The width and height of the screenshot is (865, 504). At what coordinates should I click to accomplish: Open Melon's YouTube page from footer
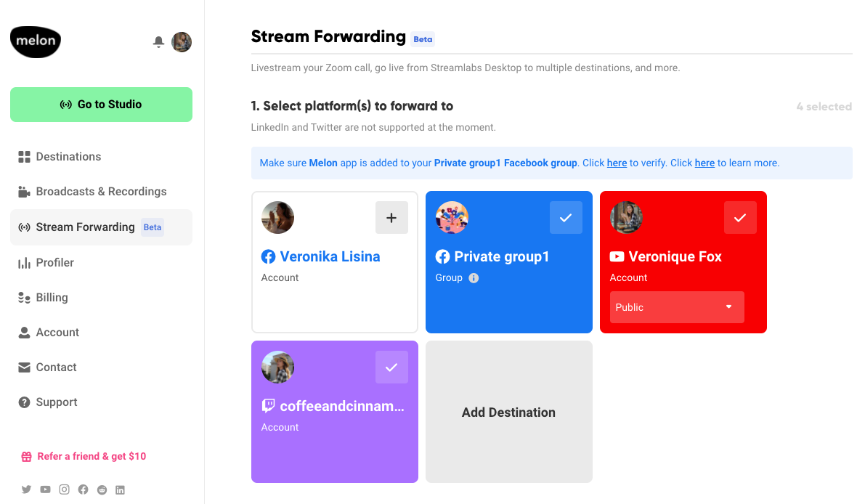click(45, 489)
